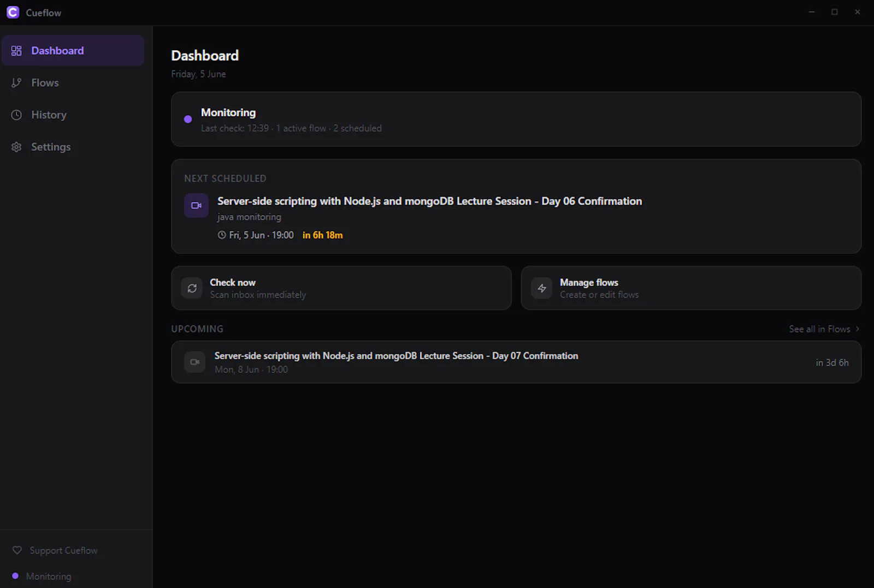This screenshot has height=588, width=874.
Task: Click the Support Cueflow link
Action: [x=63, y=550]
